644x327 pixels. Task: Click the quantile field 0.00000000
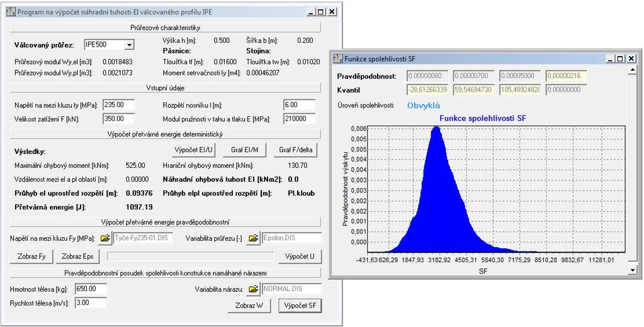tap(567, 90)
